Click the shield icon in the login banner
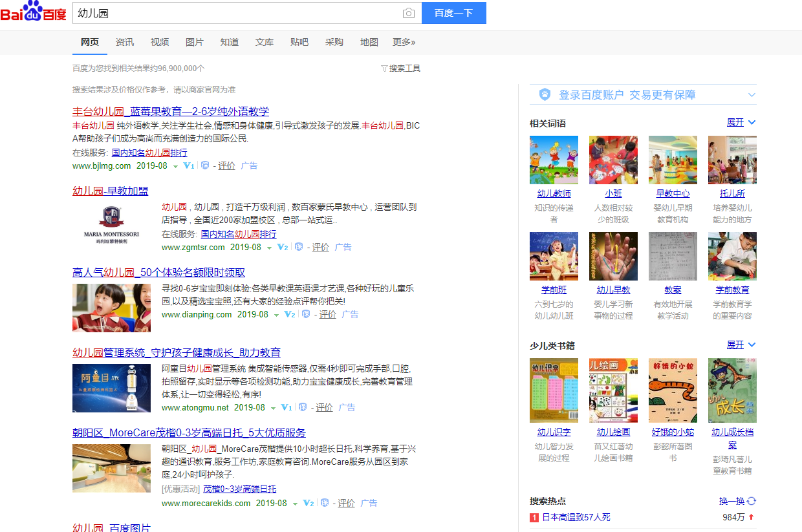Screen dimensions: 802x532 tap(545, 94)
